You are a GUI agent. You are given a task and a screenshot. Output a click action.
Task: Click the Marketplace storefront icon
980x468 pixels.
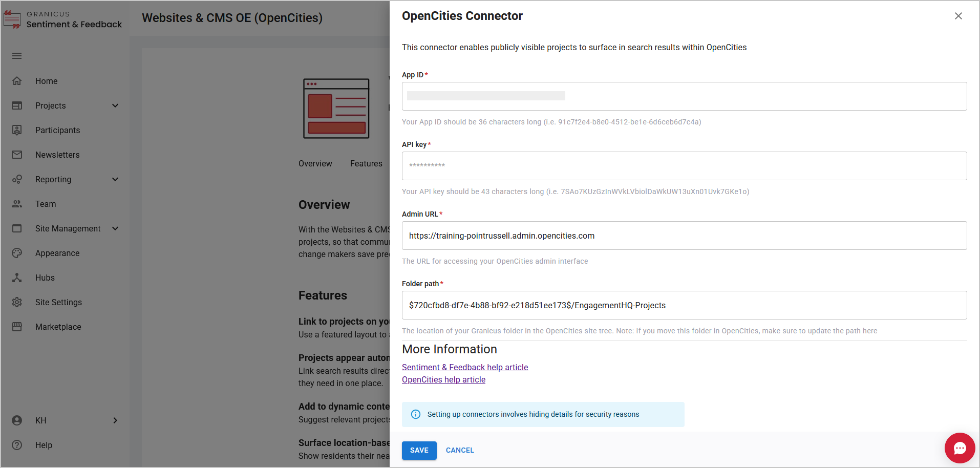(17, 327)
